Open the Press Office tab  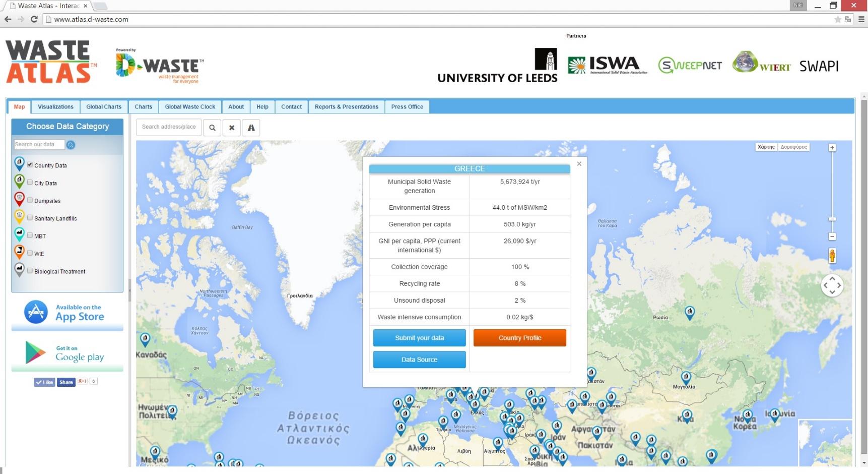(407, 107)
